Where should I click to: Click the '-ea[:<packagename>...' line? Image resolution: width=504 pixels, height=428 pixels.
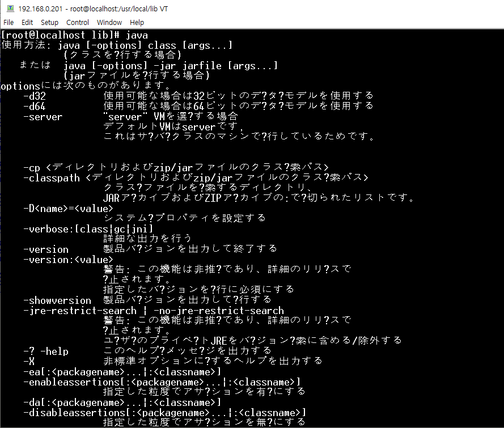(122, 372)
